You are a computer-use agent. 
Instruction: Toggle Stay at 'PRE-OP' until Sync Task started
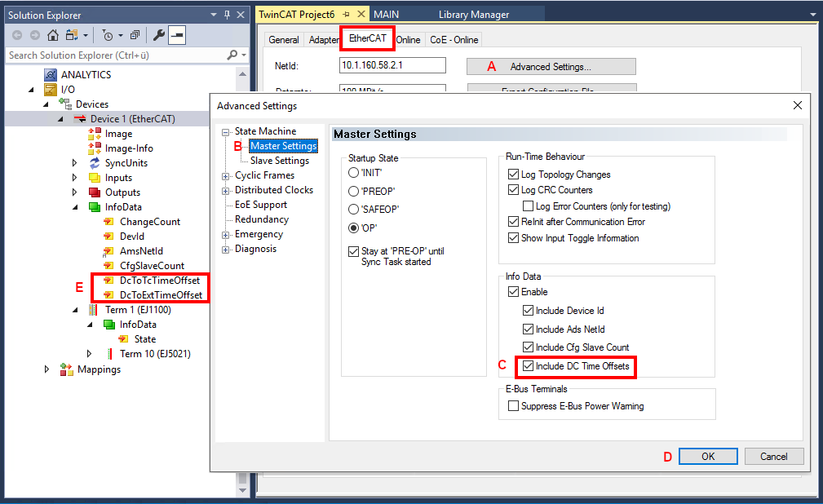click(x=354, y=251)
